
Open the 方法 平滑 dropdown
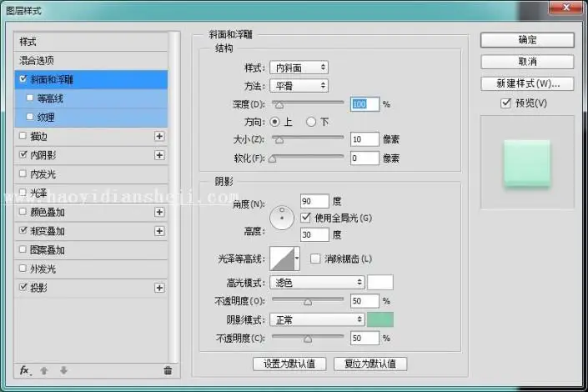point(299,86)
